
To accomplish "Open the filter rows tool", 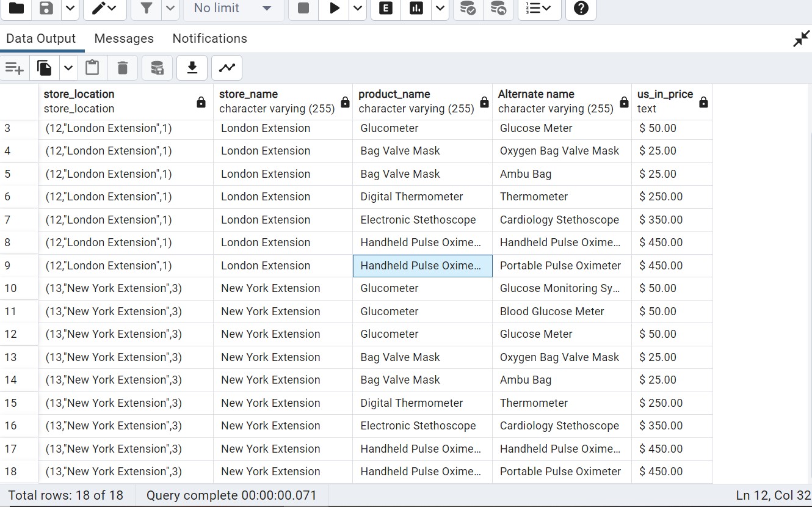I will pos(146,9).
